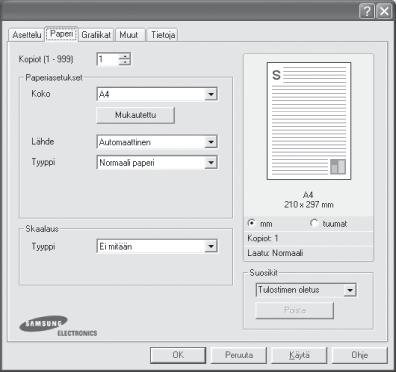Expand the Lähde source dropdown
This screenshot has height=372, width=396.
157,142
